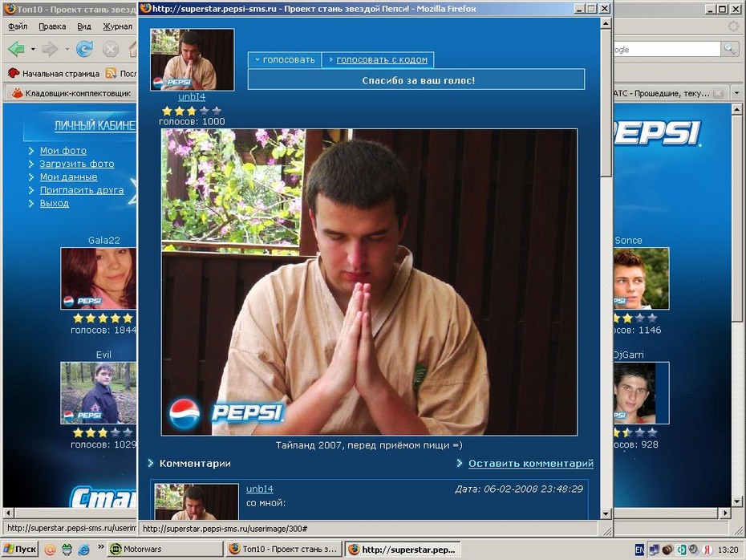This screenshot has height=560, width=746.
Task: Open the Начальная страница bookmark
Action: pyautogui.click(x=54, y=73)
